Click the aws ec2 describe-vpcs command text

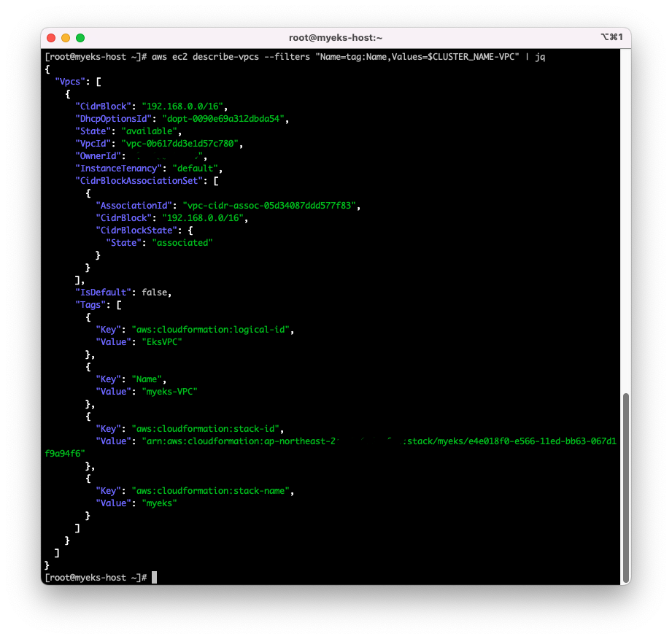coord(348,57)
